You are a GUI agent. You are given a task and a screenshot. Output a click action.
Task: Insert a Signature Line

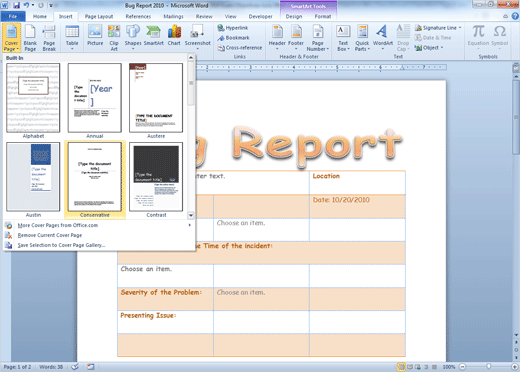(x=438, y=28)
